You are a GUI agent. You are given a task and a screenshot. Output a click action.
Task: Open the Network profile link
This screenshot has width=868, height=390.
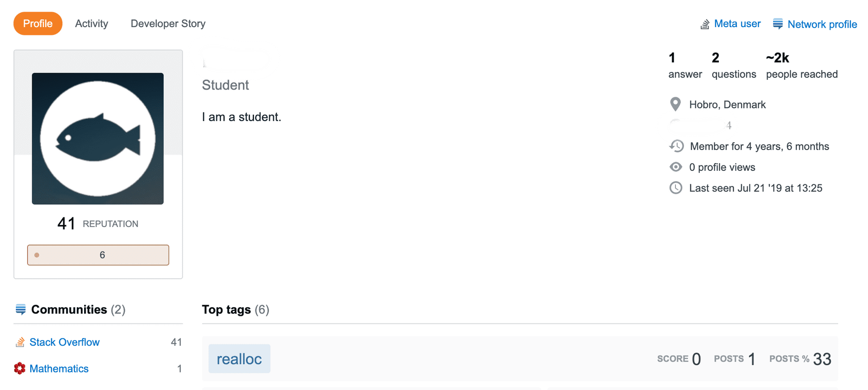(822, 24)
